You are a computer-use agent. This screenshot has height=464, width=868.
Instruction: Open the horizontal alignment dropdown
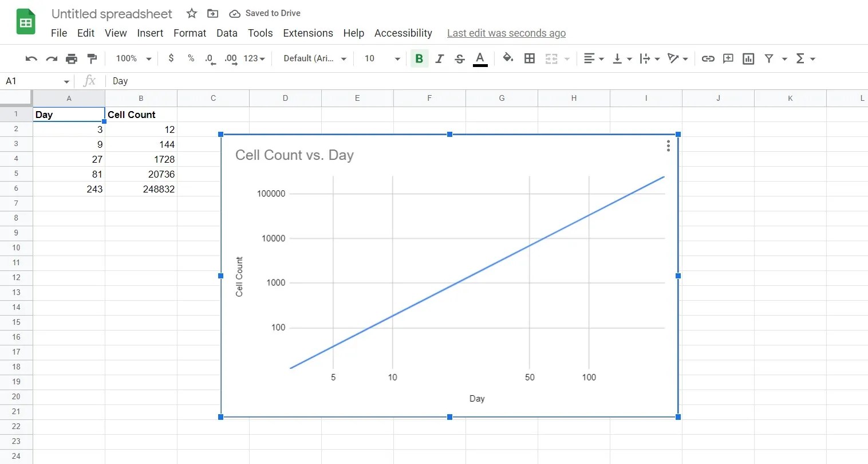(594, 58)
